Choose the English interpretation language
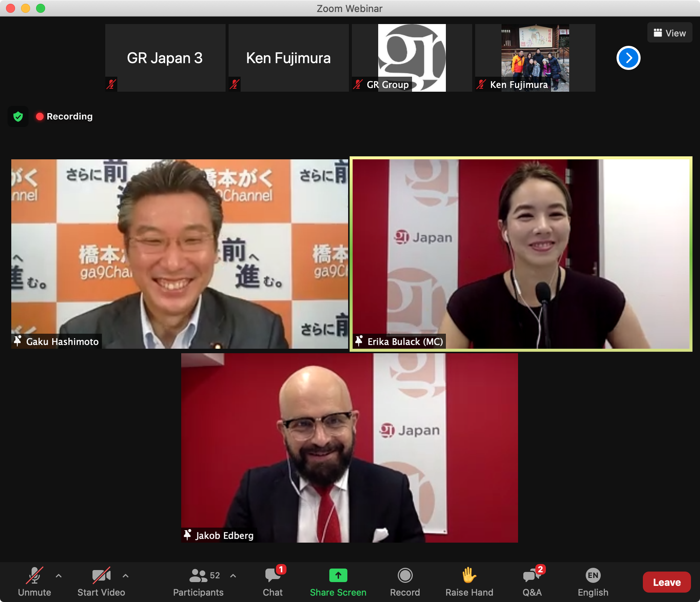This screenshot has height=602, width=700. point(593,582)
